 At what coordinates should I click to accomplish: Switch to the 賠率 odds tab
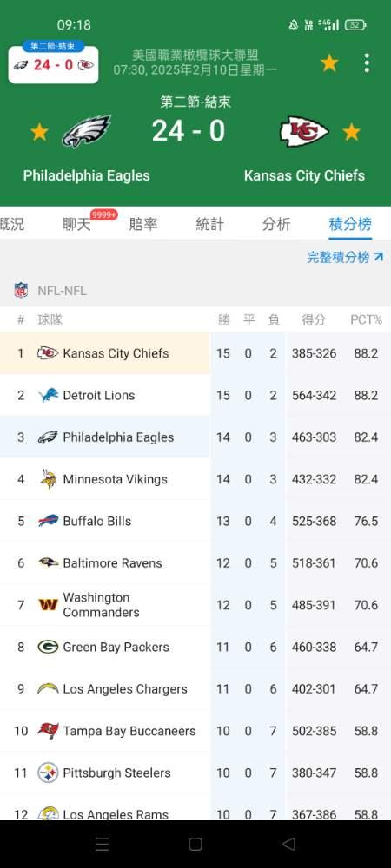[x=143, y=224]
